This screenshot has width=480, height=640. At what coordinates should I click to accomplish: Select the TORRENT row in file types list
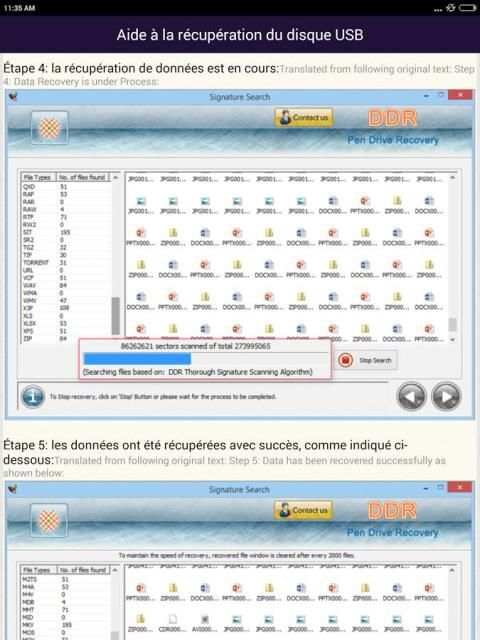click(66, 262)
